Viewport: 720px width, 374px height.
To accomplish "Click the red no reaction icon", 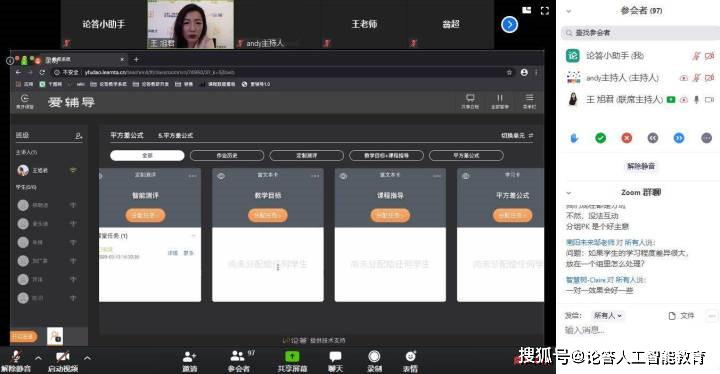I will point(626,138).
